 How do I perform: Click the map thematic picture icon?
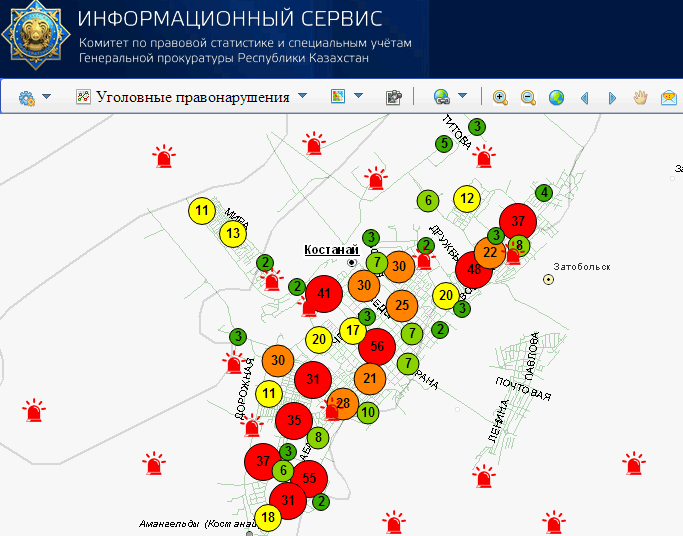(338, 96)
